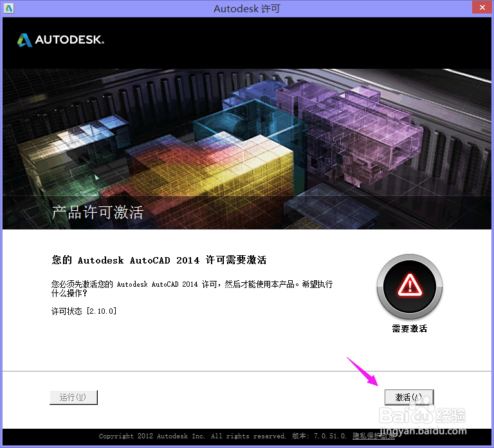Click the 产品许可激活 banner heading

pyautogui.click(x=97, y=212)
